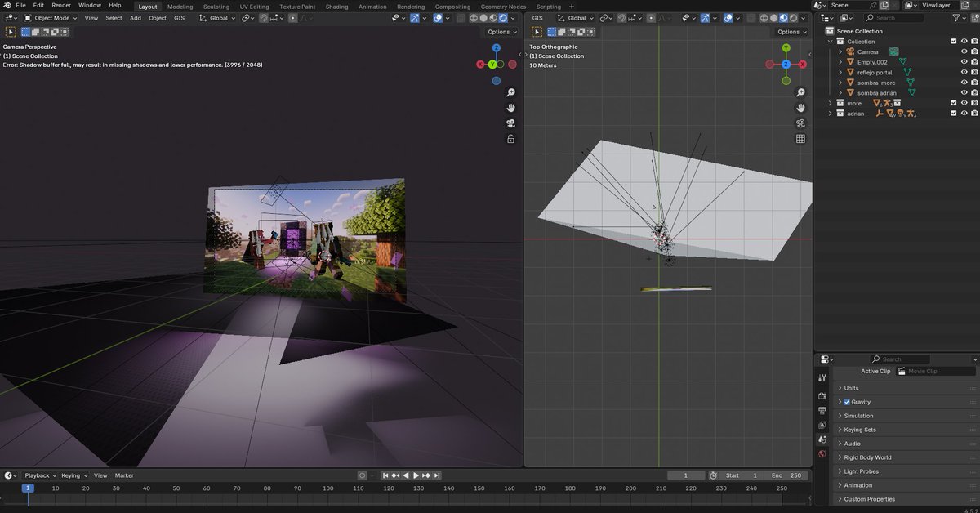980x513 pixels.
Task: Expand the Keying Sets panel
Action: click(905, 430)
